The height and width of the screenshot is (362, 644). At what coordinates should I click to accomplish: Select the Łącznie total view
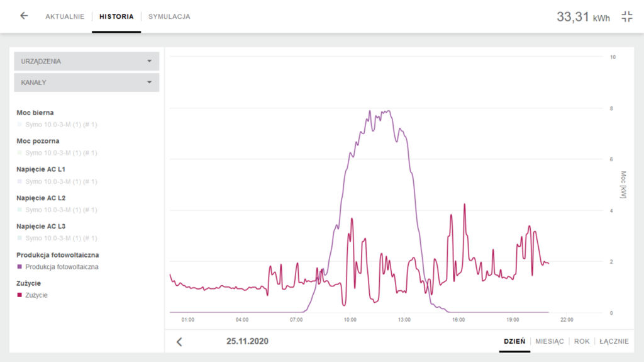(x=614, y=341)
